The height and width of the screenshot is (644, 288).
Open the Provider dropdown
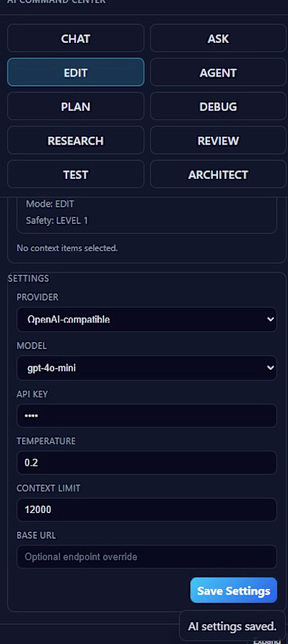[x=147, y=319]
